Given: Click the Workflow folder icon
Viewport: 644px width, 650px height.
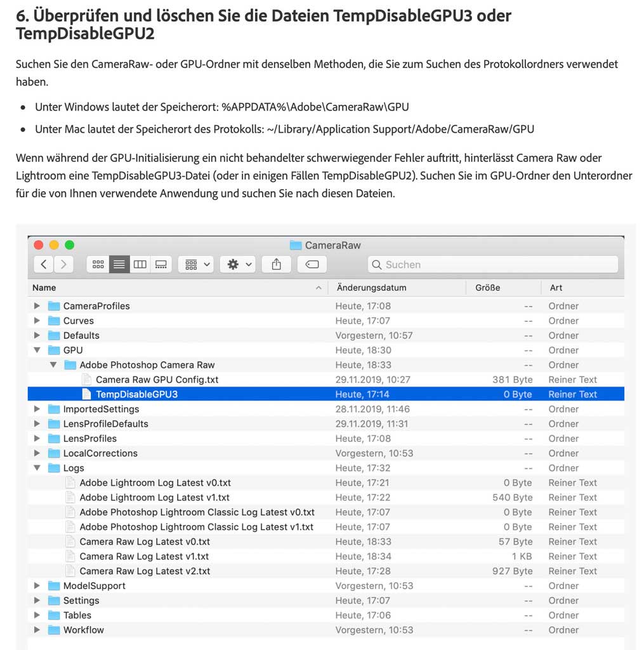Looking at the screenshot, I should pos(54,630).
